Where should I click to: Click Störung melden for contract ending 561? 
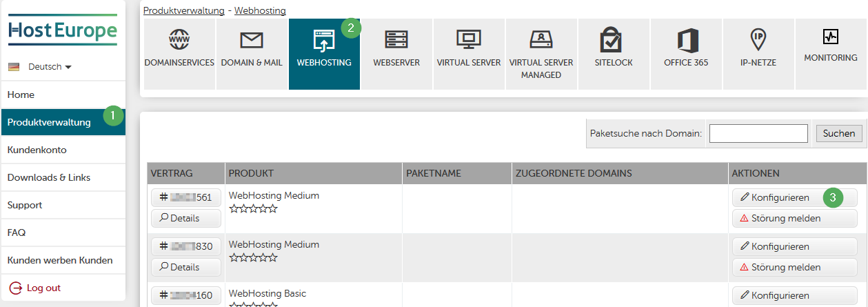point(794,218)
